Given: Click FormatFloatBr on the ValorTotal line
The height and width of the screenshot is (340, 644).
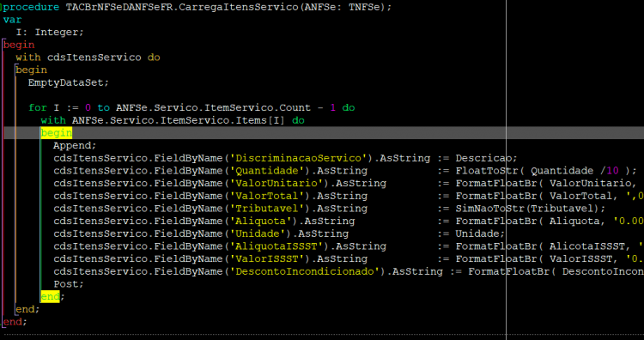Looking at the screenshot, I should tap(495, 196).
